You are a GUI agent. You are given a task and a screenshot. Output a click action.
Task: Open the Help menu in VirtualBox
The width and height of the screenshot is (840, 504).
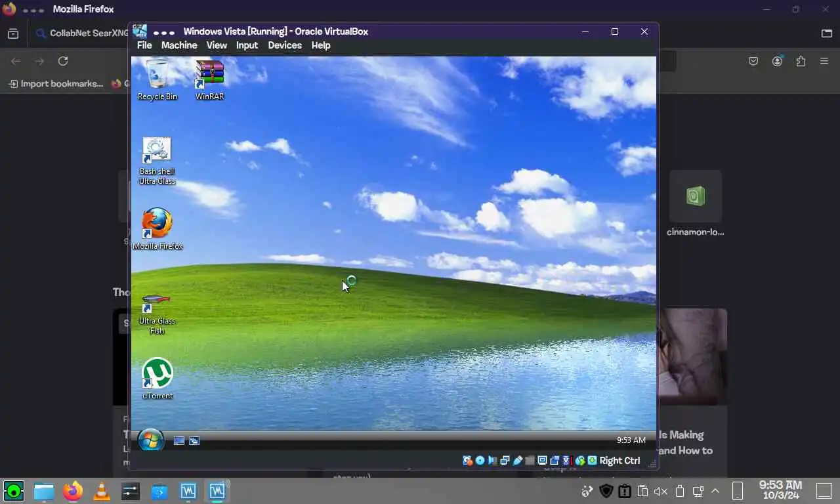321,45
